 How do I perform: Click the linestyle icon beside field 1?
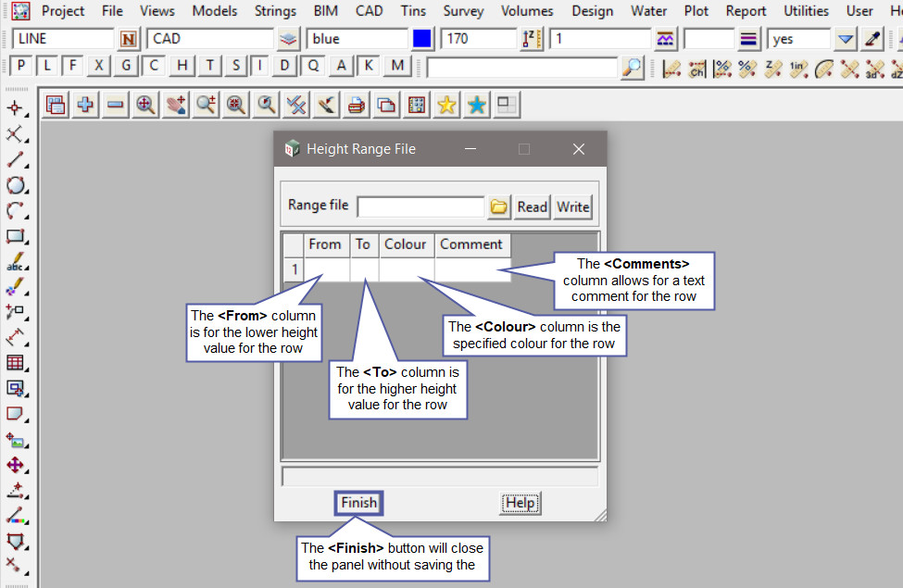pos(665,39)
